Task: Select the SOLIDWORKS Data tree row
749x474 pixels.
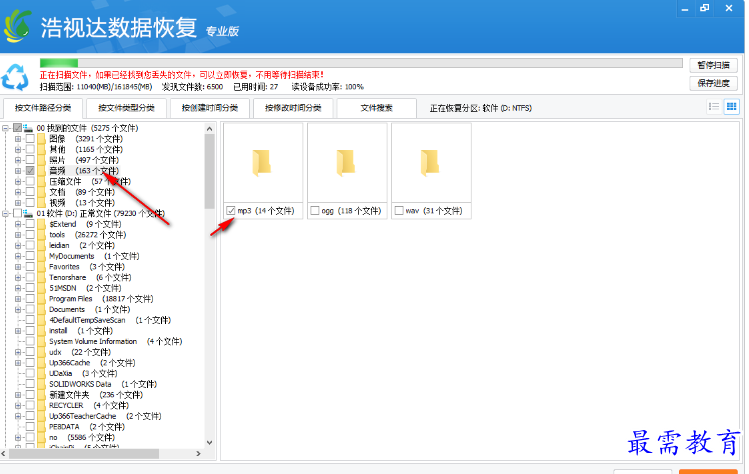Action: [103, 384]
